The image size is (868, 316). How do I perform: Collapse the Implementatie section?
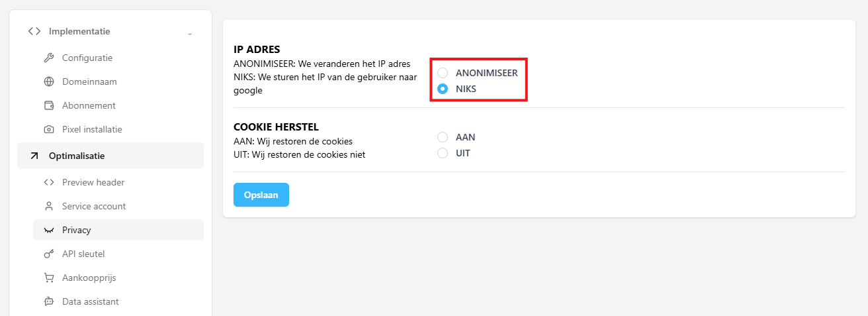tap(190, 32)
